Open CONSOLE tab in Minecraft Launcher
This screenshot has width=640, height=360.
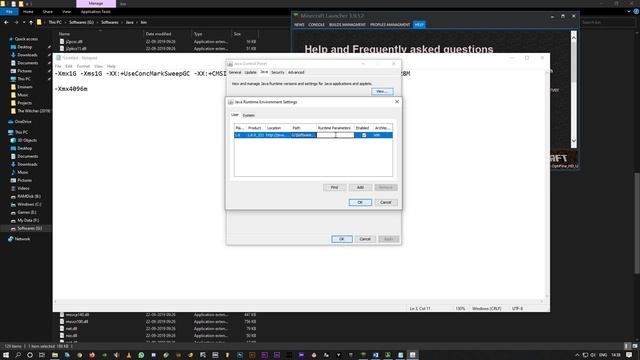(x=316, y=25)
